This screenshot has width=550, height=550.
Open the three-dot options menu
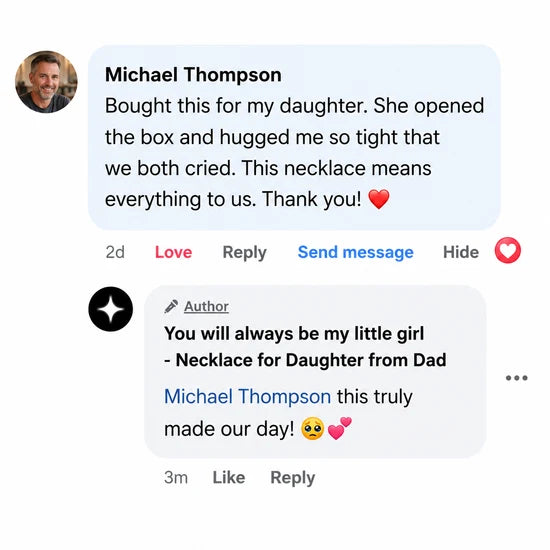click(x=517, y=378)
